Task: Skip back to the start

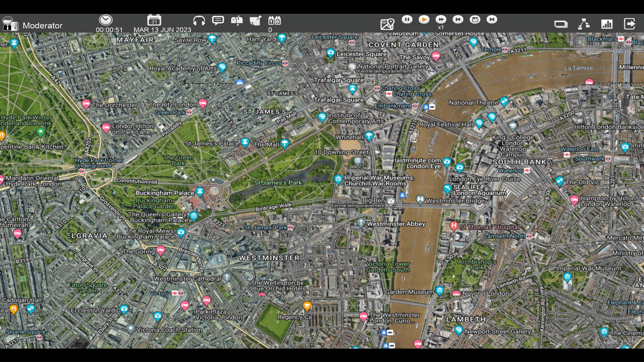Action: pyautogui.click(x=458, y=19)
